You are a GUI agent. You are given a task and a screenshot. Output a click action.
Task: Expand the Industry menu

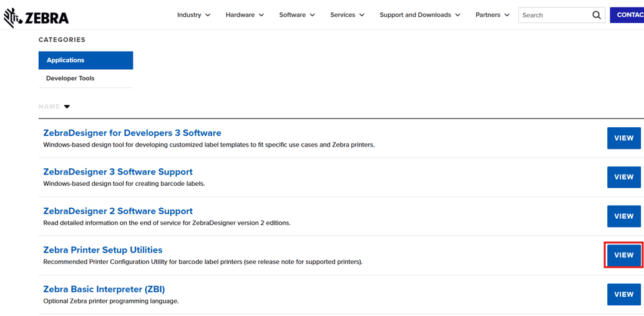click(x=193, y=15)
